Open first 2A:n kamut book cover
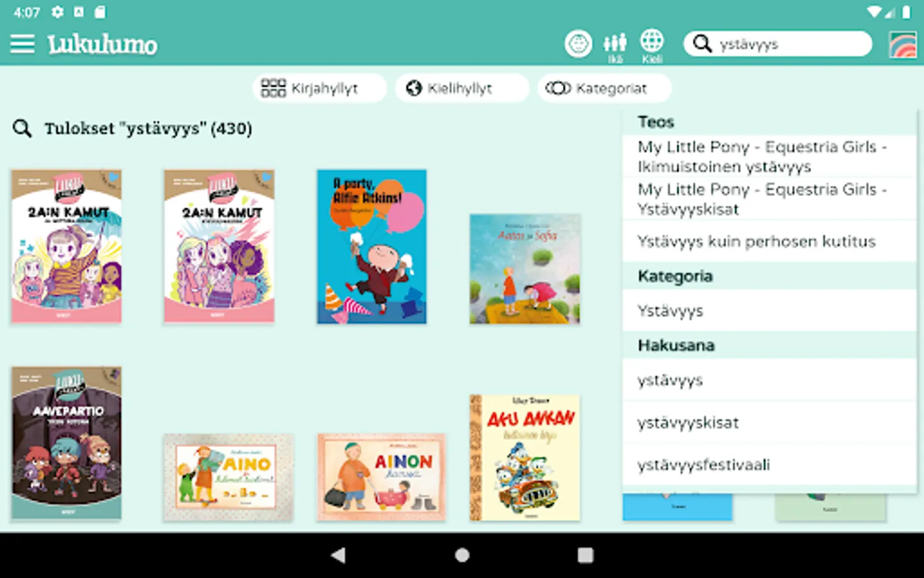 point(66,246)
